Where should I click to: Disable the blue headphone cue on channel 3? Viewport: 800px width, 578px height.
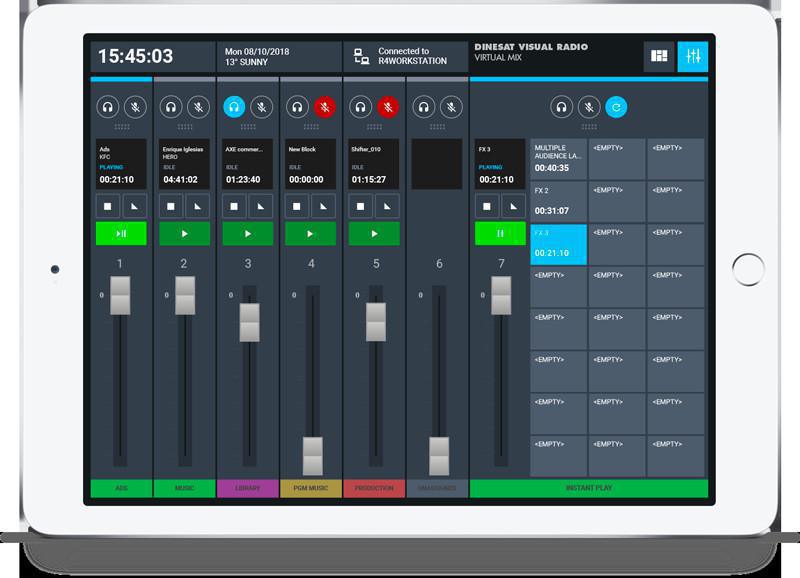[234, 107]
